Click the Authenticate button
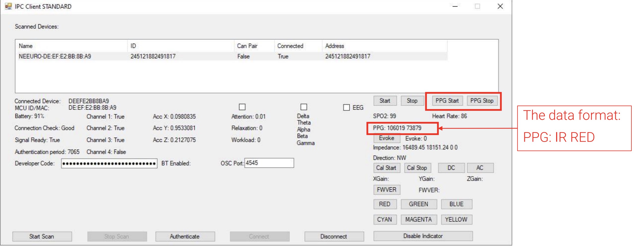The height and width of the screenshot is (246, 644). click(185, 236)
